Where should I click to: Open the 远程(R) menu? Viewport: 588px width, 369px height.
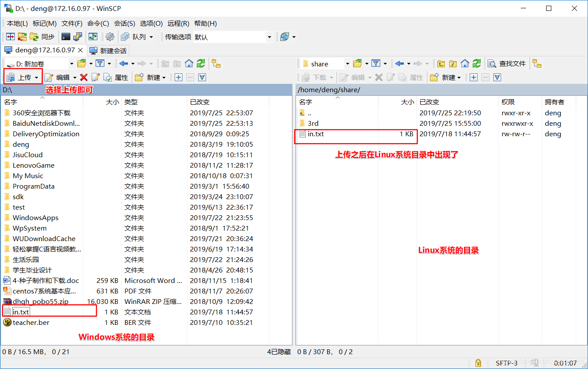pyautogui.click(x=179, y=23)
